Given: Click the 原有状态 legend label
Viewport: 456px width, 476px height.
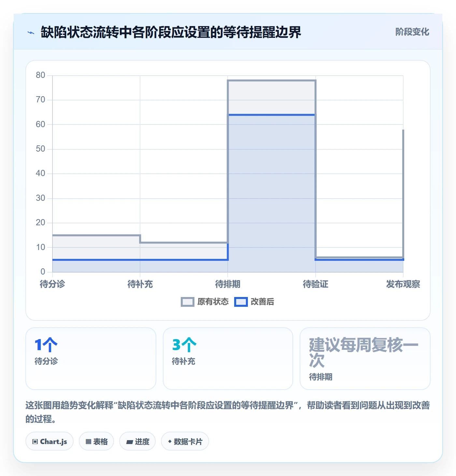Looking at the screenshot, I should tap(213, 302).
